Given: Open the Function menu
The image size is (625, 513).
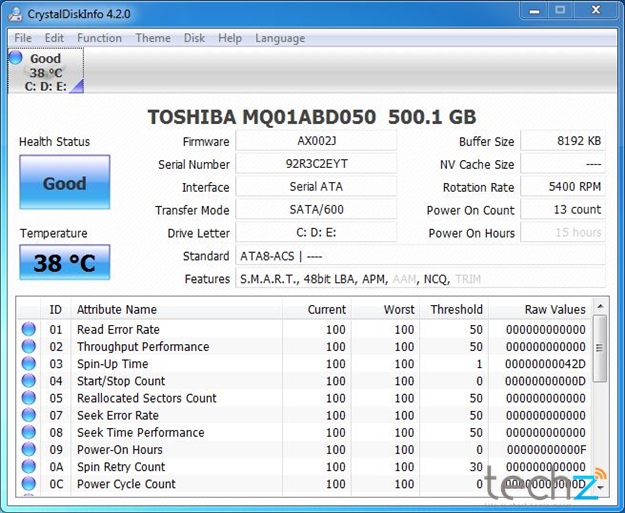Looking at the screenshot, I should coord(99,38).
